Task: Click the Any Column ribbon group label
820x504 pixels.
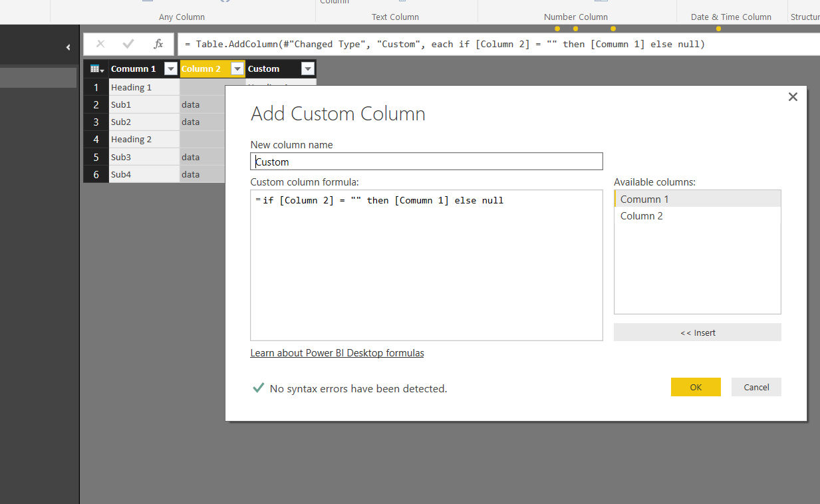Action: pos(182,17)
